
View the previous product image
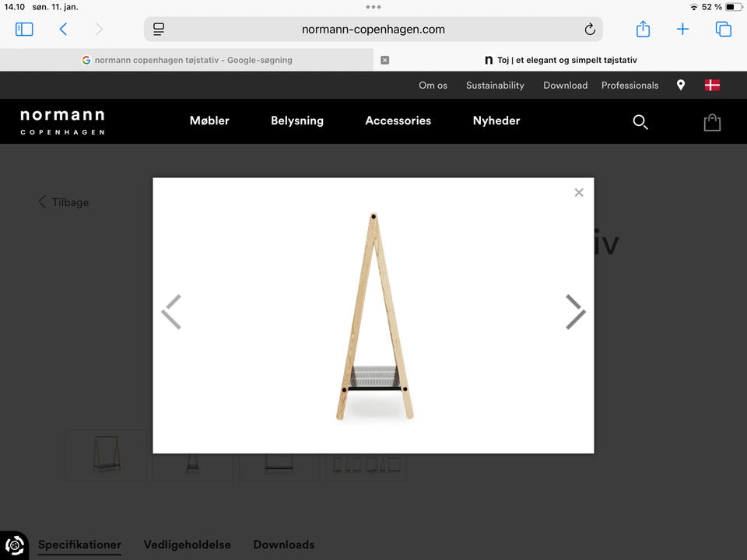pyautogui.click(x=171, y=313)
